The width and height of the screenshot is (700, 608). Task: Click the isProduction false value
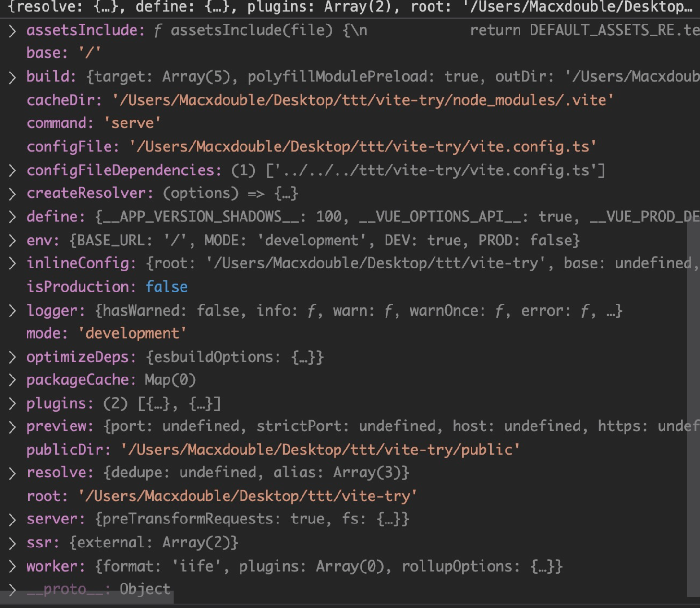(x=167, y=287)
